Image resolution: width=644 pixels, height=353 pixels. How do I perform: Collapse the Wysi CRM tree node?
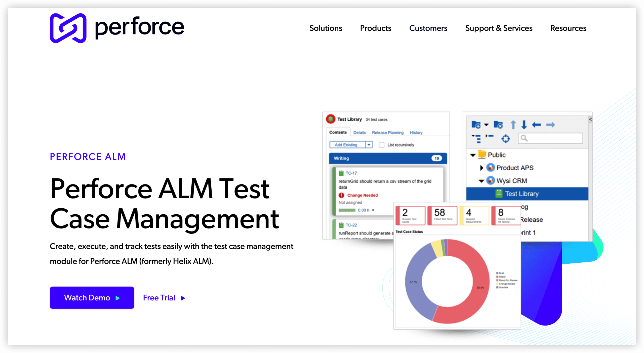coord(481,181)
